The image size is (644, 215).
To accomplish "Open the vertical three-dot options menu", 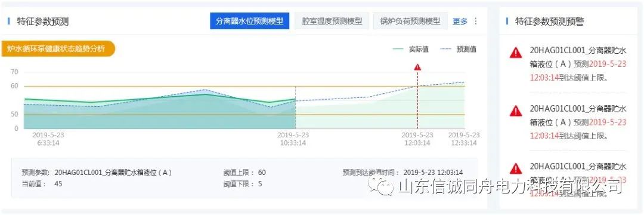I will pyautogui.click(x=476, y=21).
